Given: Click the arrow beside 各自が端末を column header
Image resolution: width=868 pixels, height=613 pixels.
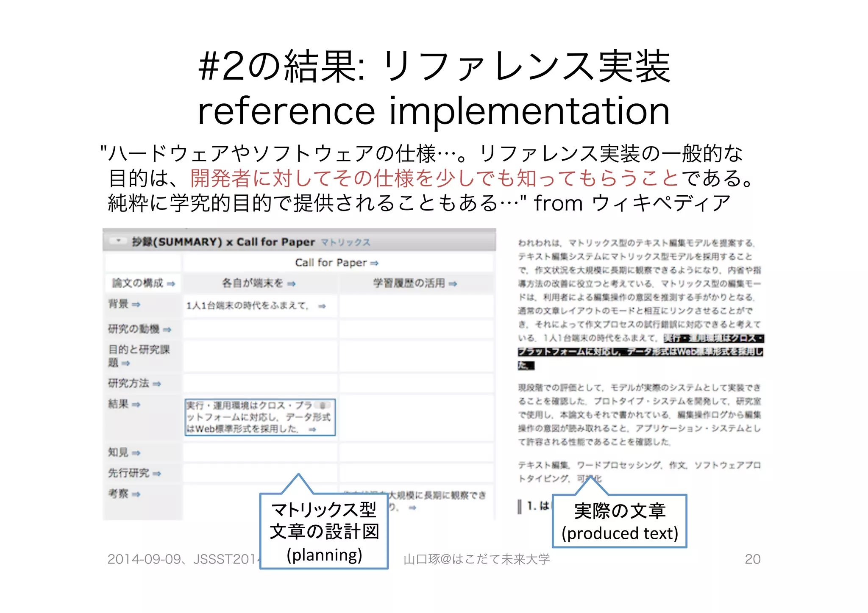Looking at the screenshot, I should point(291,284).
